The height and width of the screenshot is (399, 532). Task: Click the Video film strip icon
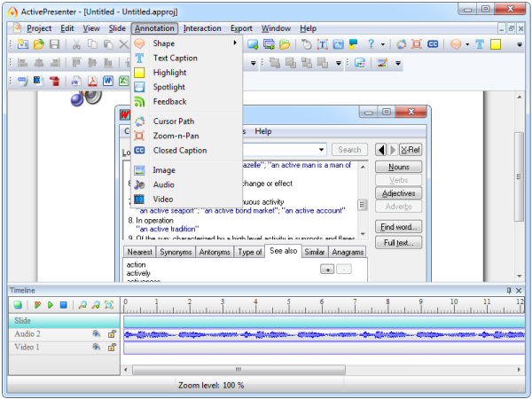[x=139, y=199]
